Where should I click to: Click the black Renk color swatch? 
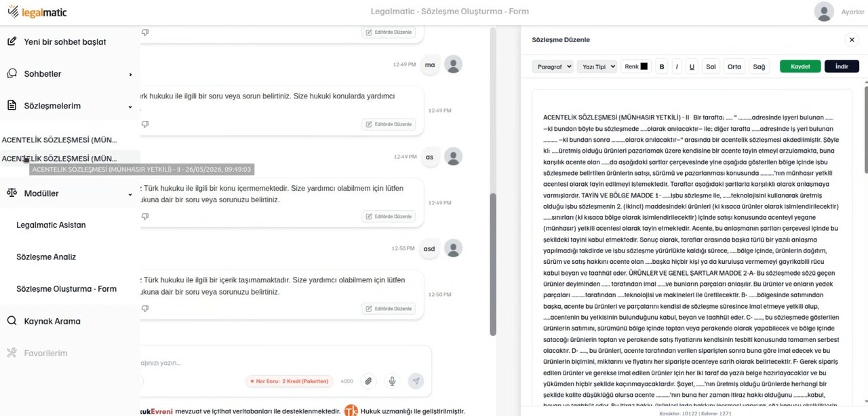[x=644, y=67]
